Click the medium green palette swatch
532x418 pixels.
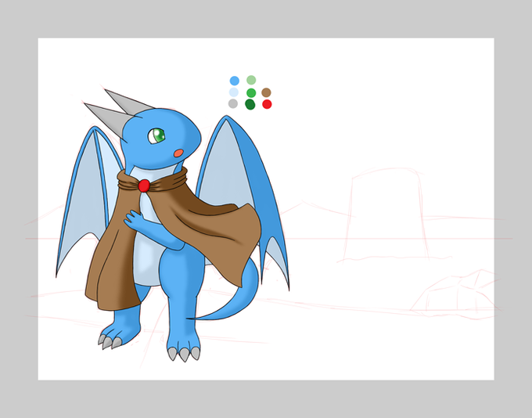[x=251, y=92]
